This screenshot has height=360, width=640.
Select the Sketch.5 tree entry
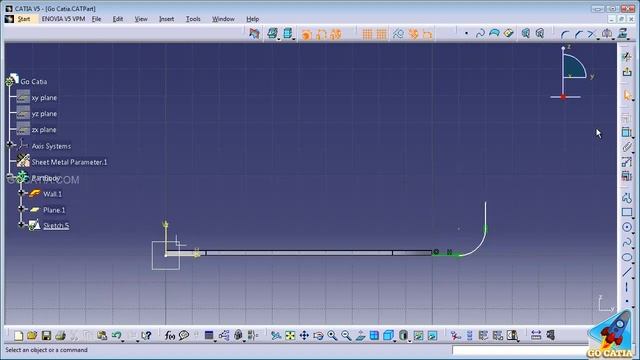tap(56, 226)
